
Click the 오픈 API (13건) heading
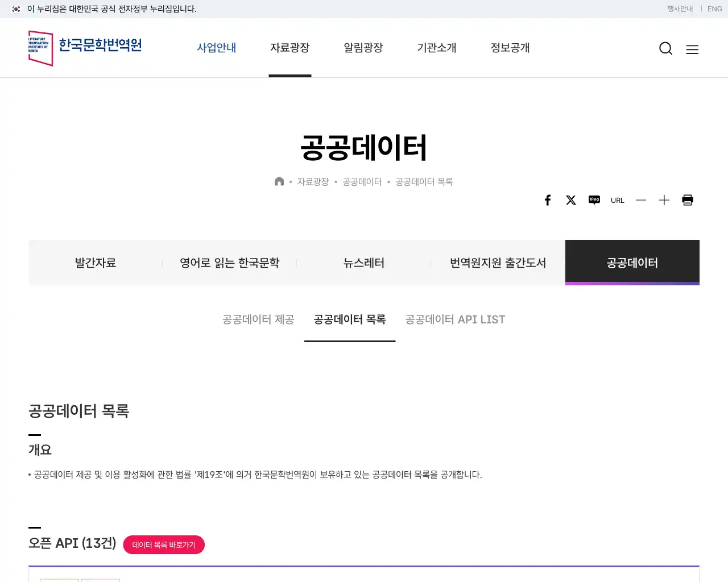coord(72,543)
